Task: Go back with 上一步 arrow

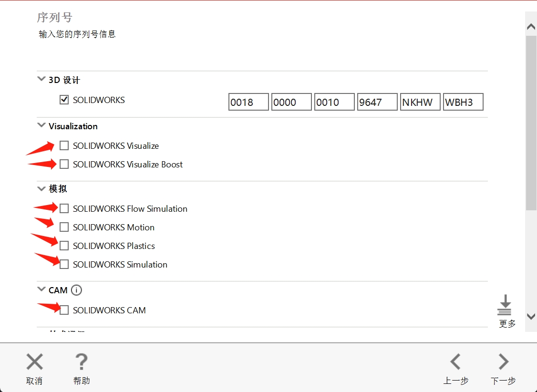Action: click(456, 362)
